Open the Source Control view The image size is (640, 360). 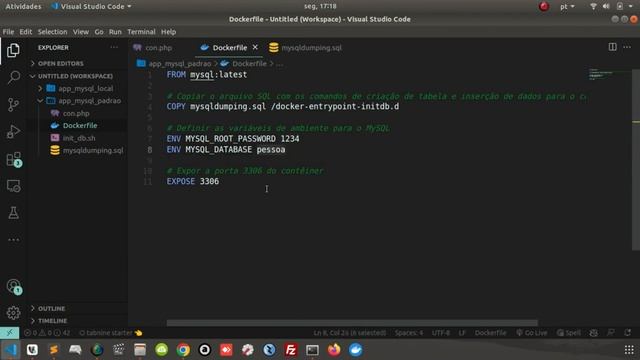13,104
